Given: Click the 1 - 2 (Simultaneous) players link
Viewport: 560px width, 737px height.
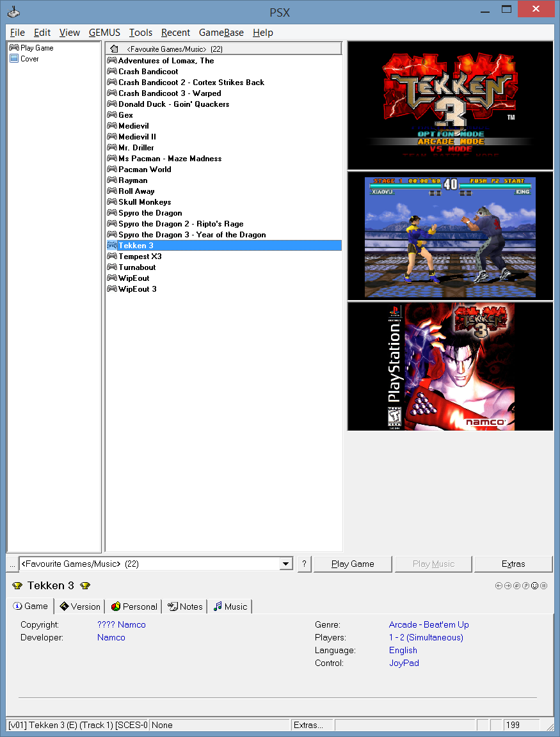Looking at the screenshot, I should pyautogui.click(x=426, y=637).
